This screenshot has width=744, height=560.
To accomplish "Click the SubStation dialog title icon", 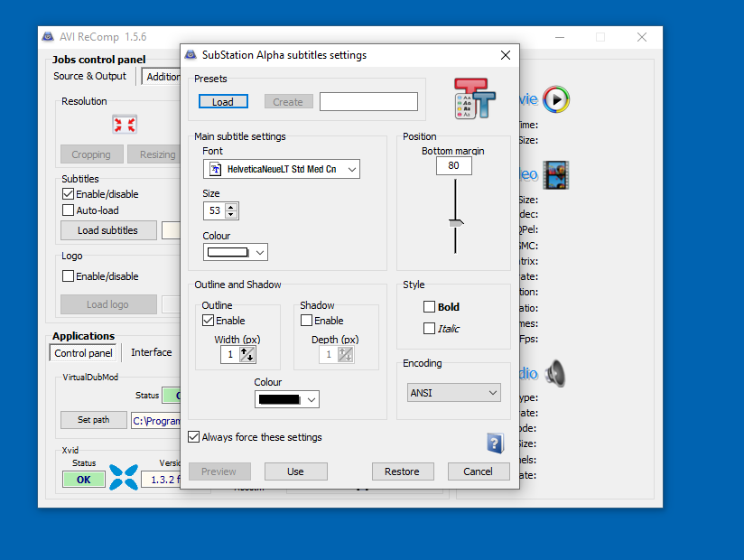I will click(191, 55).
